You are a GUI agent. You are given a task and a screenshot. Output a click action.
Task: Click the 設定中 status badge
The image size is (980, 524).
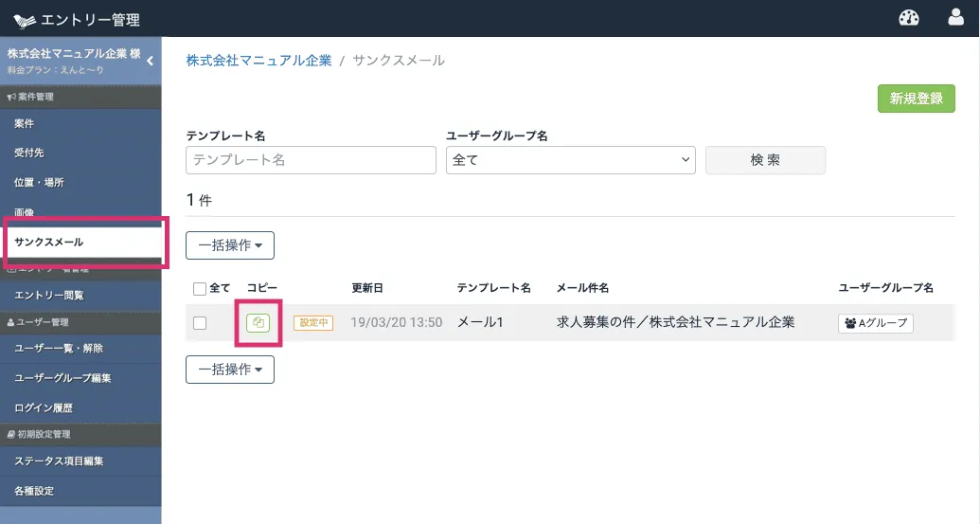[x=313, y=323]
